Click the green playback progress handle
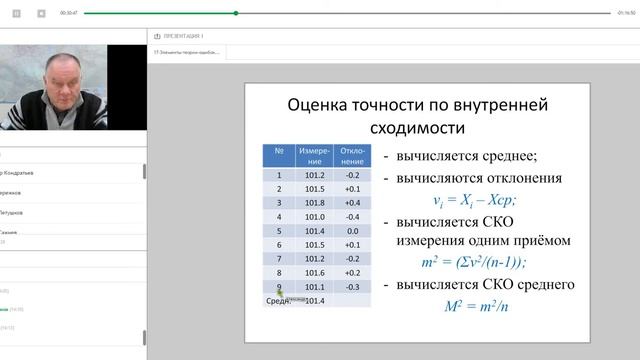 (236, 13)
